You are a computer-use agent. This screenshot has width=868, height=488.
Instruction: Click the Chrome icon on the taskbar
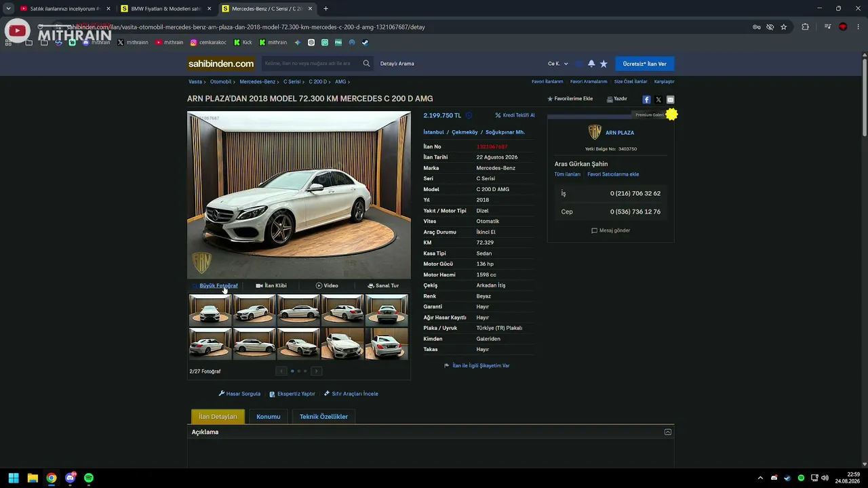(x=52, y=478)
